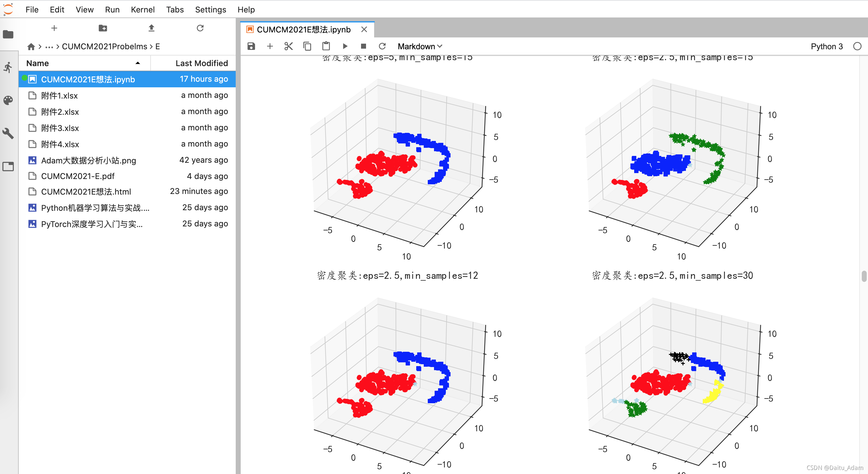Run the selected cell

coord(345,46)
